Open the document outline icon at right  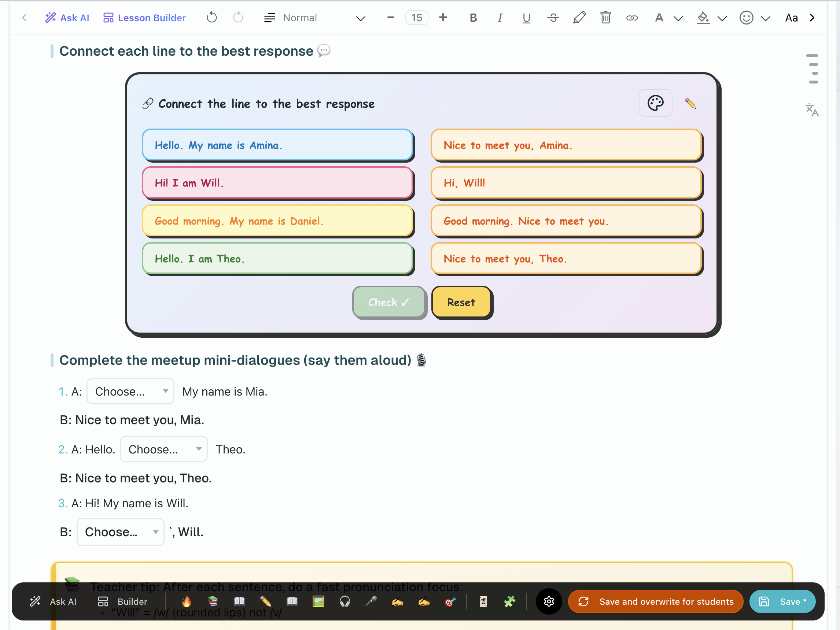click(813, 69)
